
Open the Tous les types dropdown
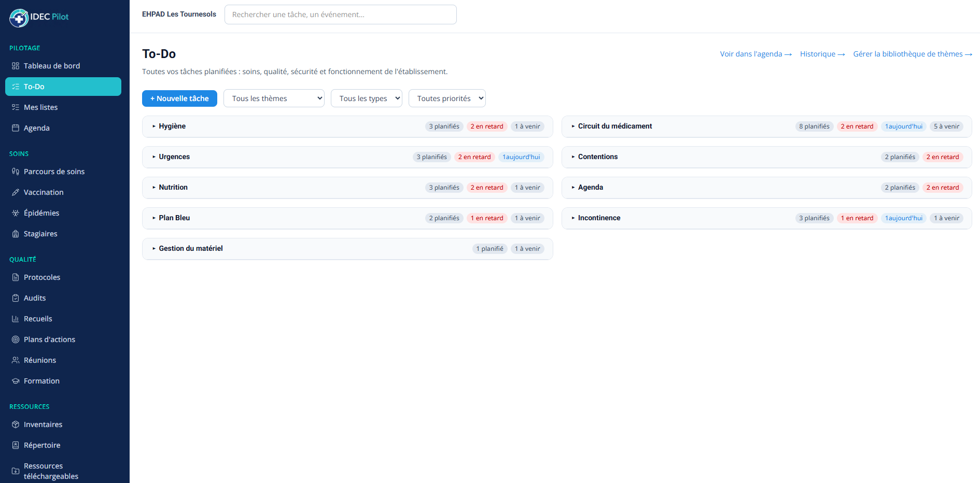tap(367, 98)
